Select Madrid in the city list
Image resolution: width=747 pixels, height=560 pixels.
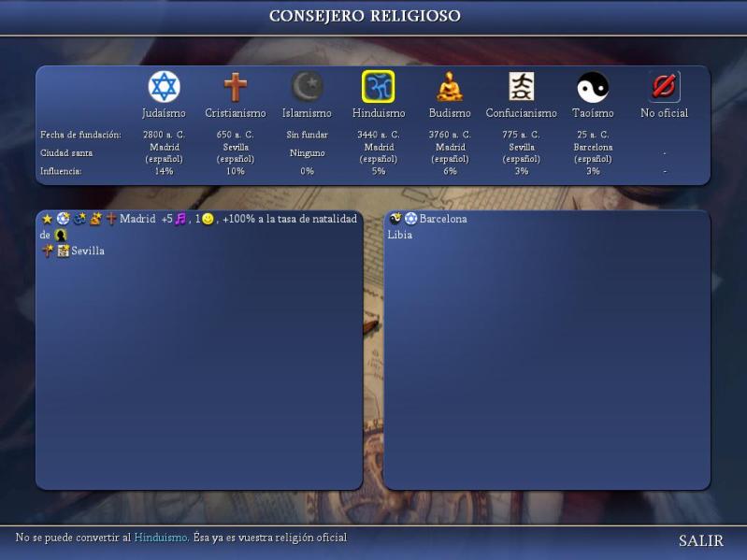[x=137, y=219]
